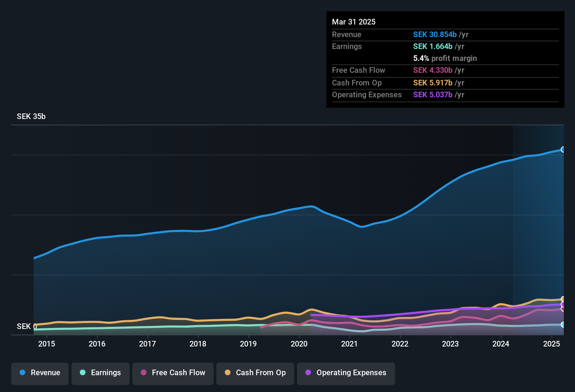Click the SEK 1.664b earnings value
575x392 pixels.
click(x=433, y=46)
